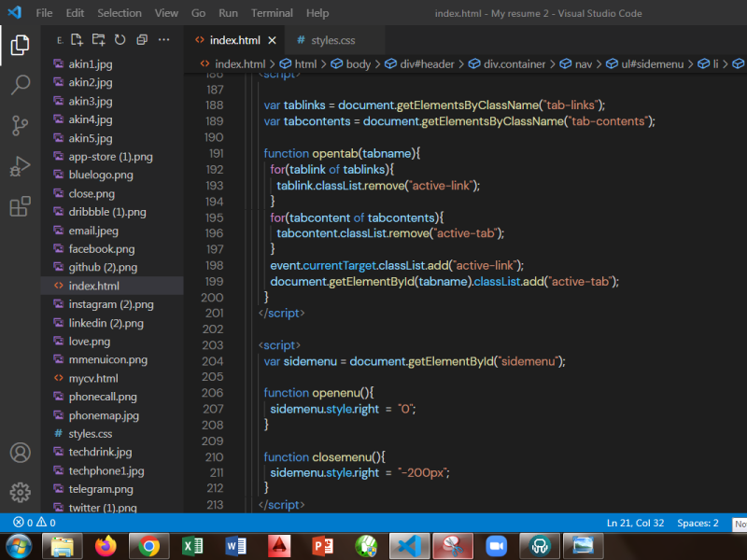Open mycv.html in the file explorer
Viewport: 747px width, 560px height.
[93, 378]
